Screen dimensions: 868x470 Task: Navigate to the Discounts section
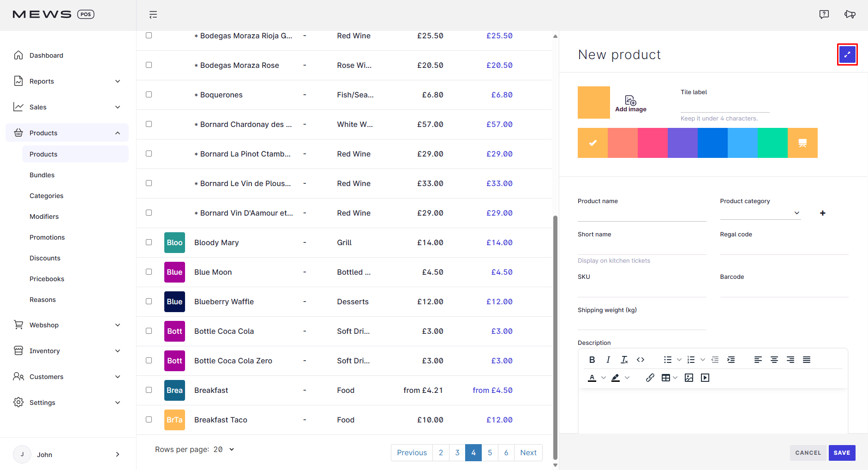click(45, 258)
